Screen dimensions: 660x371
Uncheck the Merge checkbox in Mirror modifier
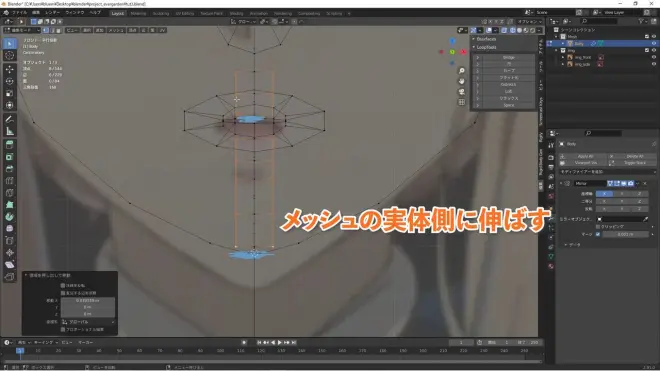pos(598,234)
